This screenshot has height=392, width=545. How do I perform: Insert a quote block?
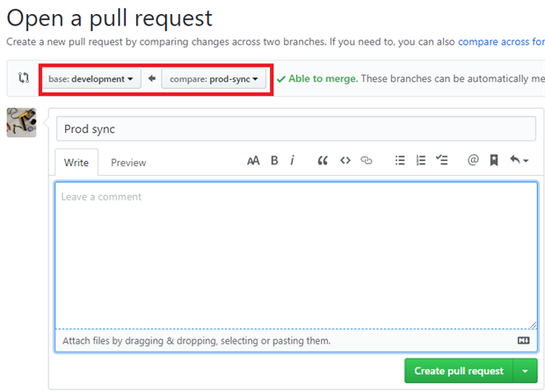tap(323, 161)
